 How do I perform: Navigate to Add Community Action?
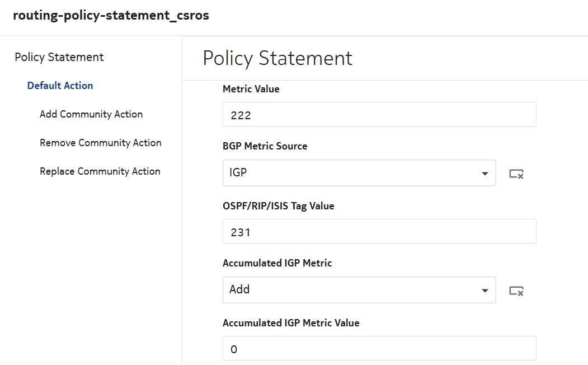pos(91,114)
